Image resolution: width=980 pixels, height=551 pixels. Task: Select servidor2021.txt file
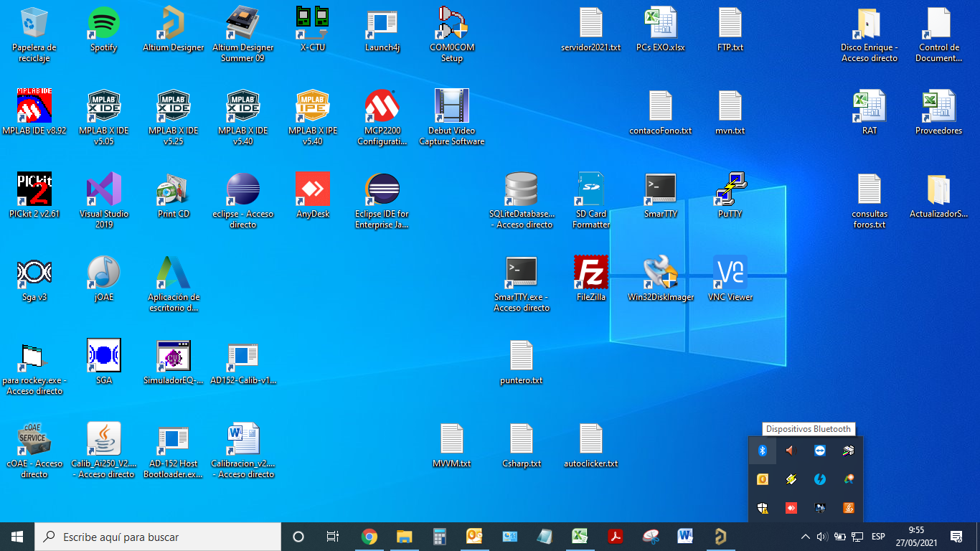591,29
